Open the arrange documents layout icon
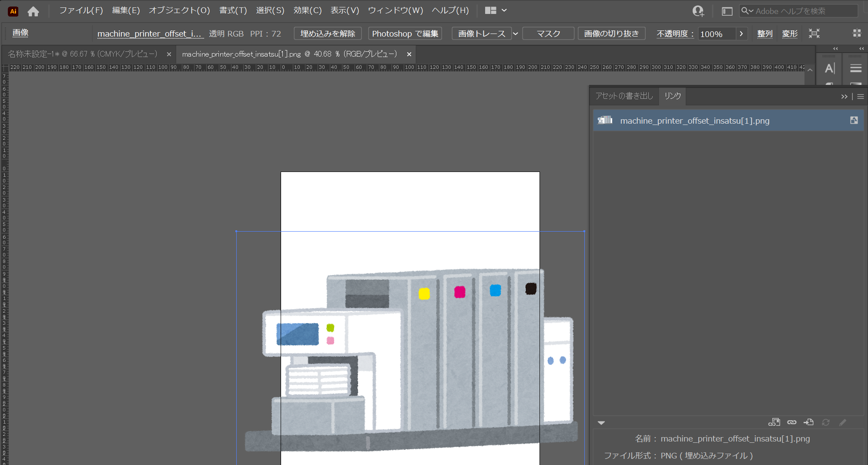Screen dimensions: 868x465 pyautogui.click(x=491, y=10)
